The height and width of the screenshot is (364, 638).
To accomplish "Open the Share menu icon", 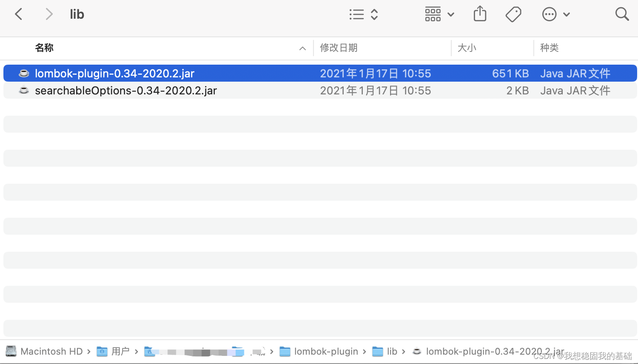I will tap(480, 14).
